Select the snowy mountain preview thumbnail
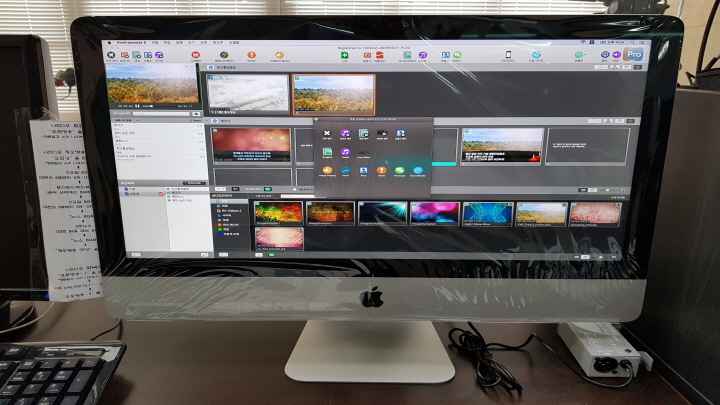Screen dimensions: 720x405 pos(247,93)
